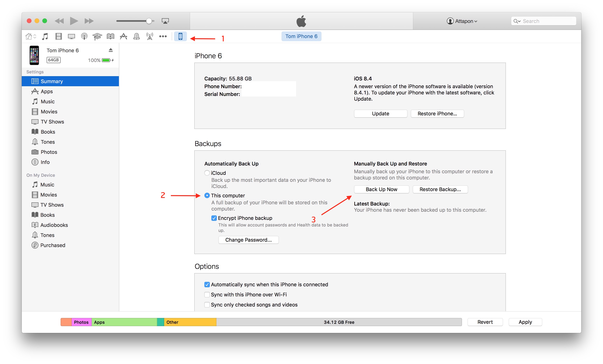Viewport: 603px width, 364px height.
Task: Enable Sync only checked songs and videos
Action: tap(207, 305)
